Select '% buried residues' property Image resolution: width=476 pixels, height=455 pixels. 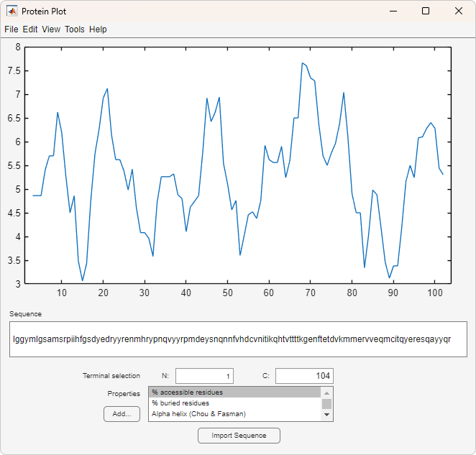click(234, 403)
